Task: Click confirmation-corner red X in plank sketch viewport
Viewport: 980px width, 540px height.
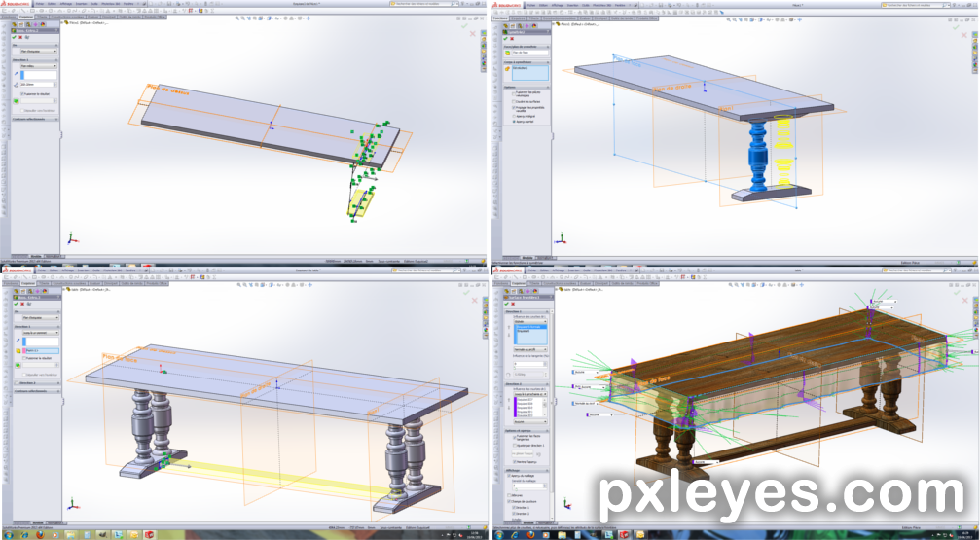Action: point(473,34)
